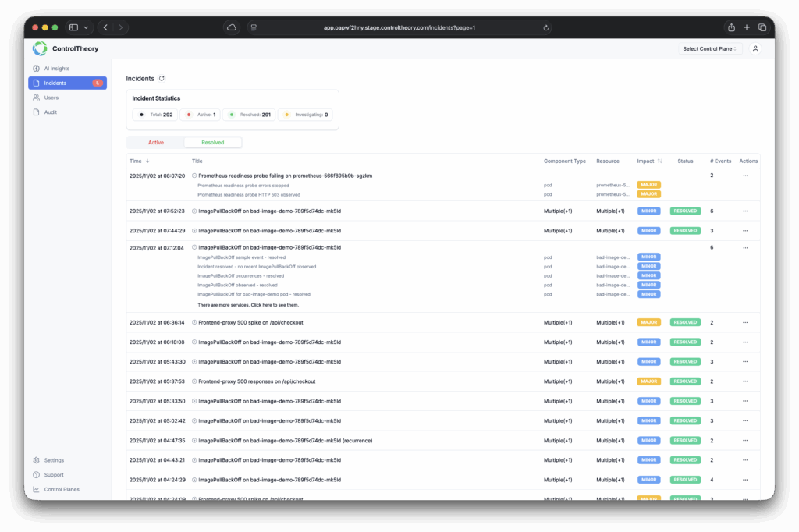799x532 pixels.
Task: Click the user profile avatar icon
Action: (x=755, y=48)
